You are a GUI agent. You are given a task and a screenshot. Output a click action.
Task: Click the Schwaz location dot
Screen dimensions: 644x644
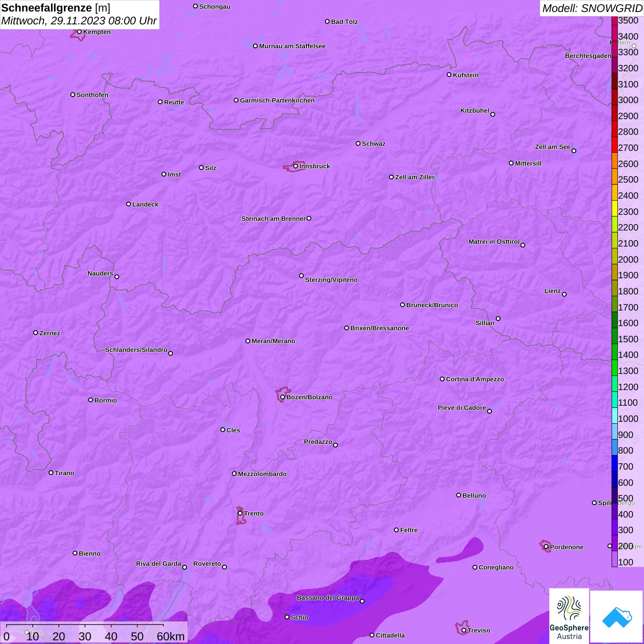pyautogui.click(x=358, y=144)
